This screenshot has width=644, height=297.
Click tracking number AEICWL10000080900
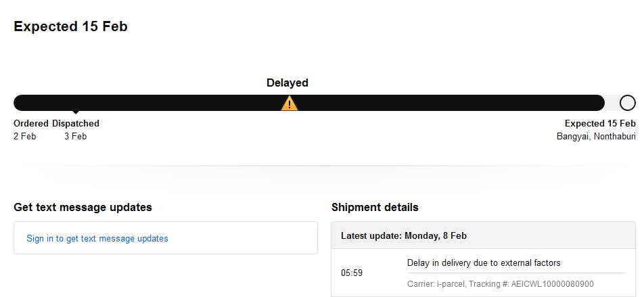553,284
